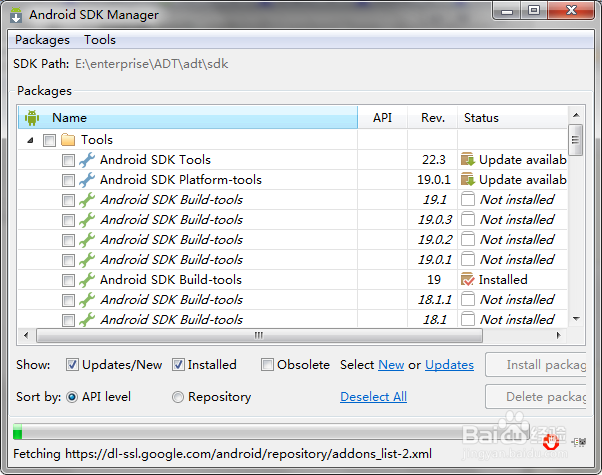Check the Build-tools 18.1 checkbox
The width and height of the screenshot is (602, 475).
coord(68,320)
